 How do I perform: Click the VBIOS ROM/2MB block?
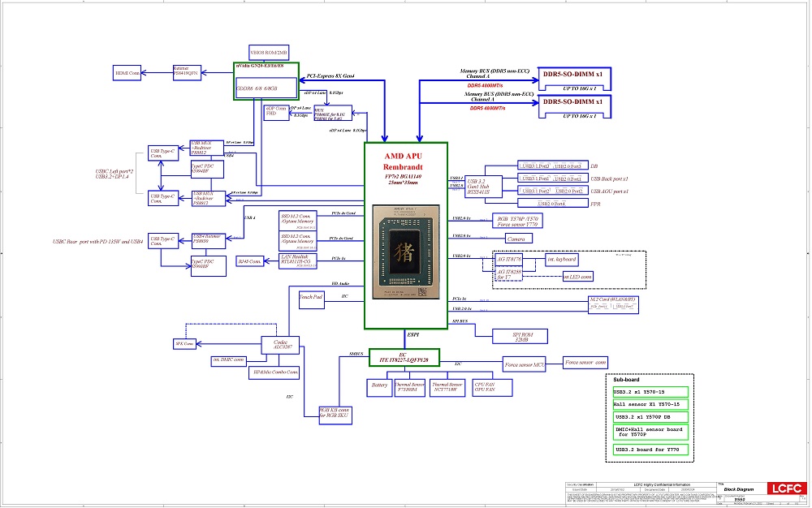click(x=269, y=52)
